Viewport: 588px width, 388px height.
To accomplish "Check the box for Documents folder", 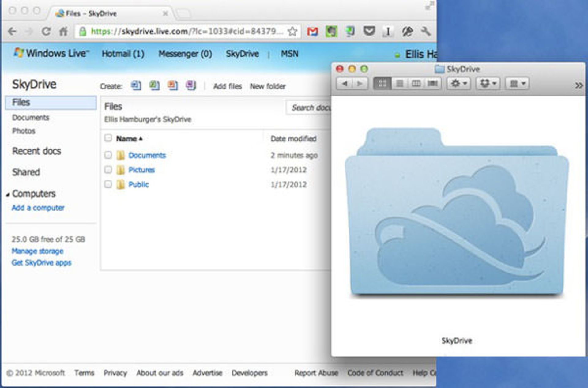I will (x=108, y=155).
